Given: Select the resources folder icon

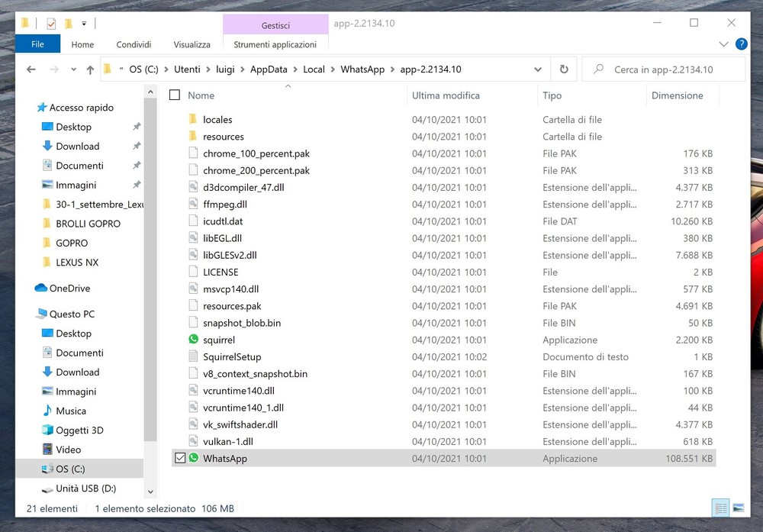Looking at the screenshot, I should click(x=193, y=137).
